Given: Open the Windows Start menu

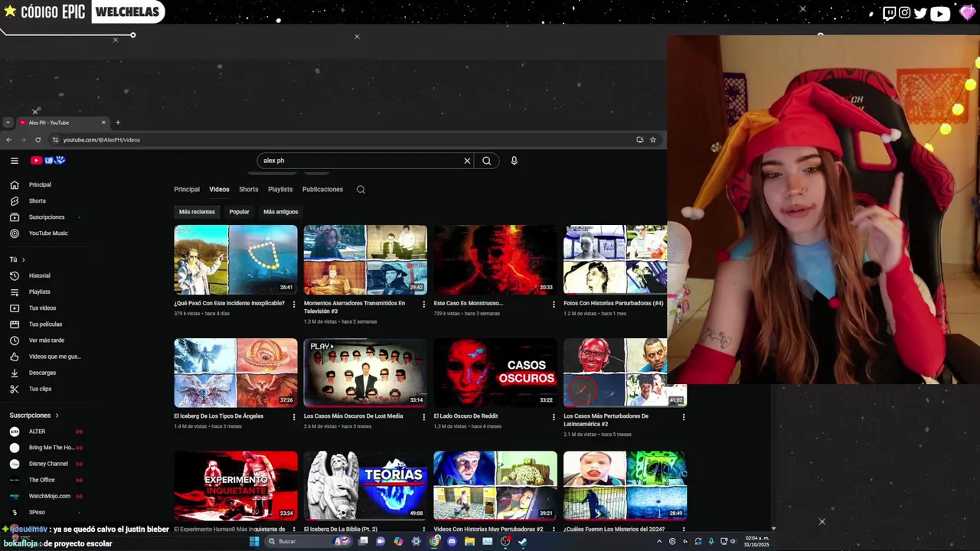Looking at the screenshot, I should (x=254, y=541).
